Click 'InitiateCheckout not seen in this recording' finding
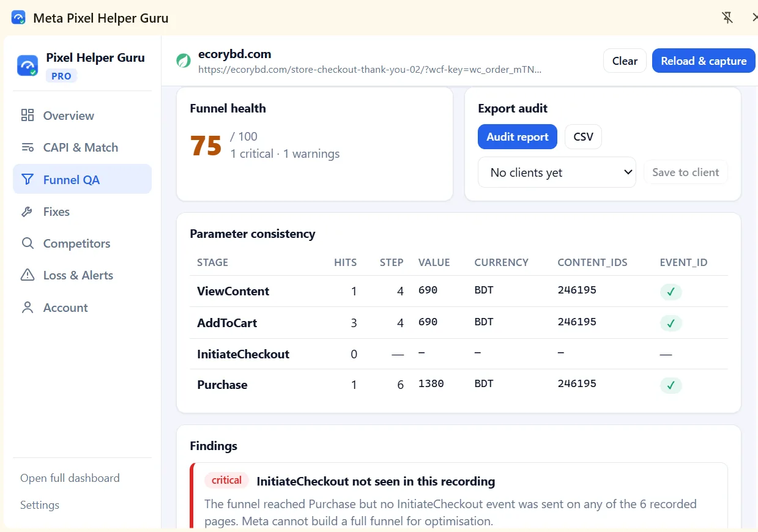This screenshot has height=532, width=758. [376, 481]
